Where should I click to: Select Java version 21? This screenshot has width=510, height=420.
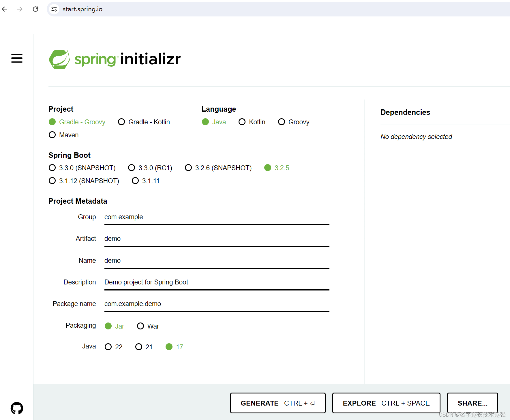(144, 347)
